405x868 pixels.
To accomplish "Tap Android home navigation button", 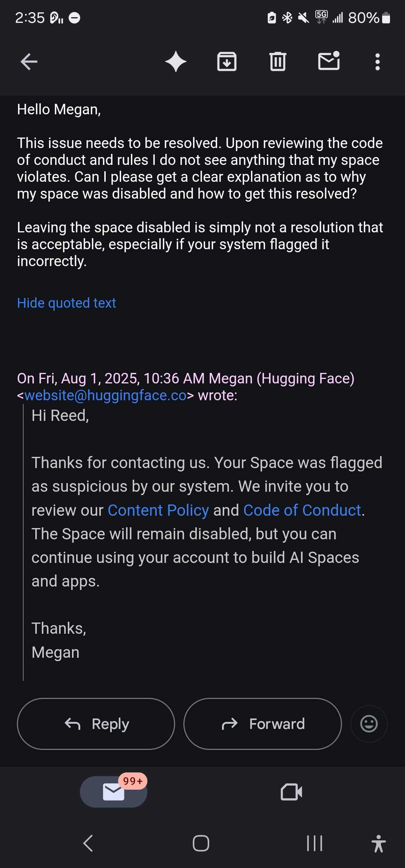I will pyautogui.click(x=201, y=844).
